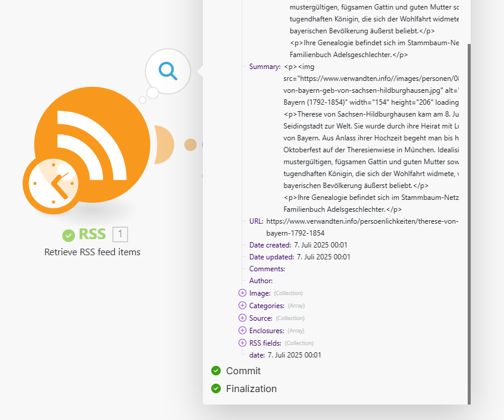Click the Date updated value

pos(323,257)
